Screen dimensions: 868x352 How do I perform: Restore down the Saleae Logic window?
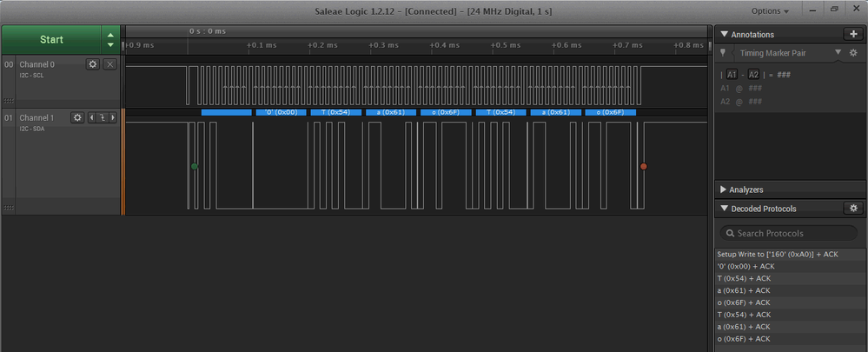point(834,10)
